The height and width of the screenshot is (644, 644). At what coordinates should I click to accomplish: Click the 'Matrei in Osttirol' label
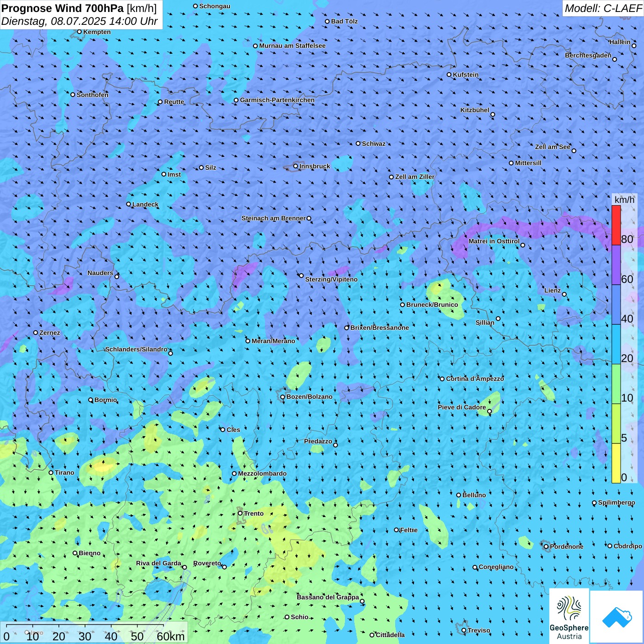coord(494,241)
